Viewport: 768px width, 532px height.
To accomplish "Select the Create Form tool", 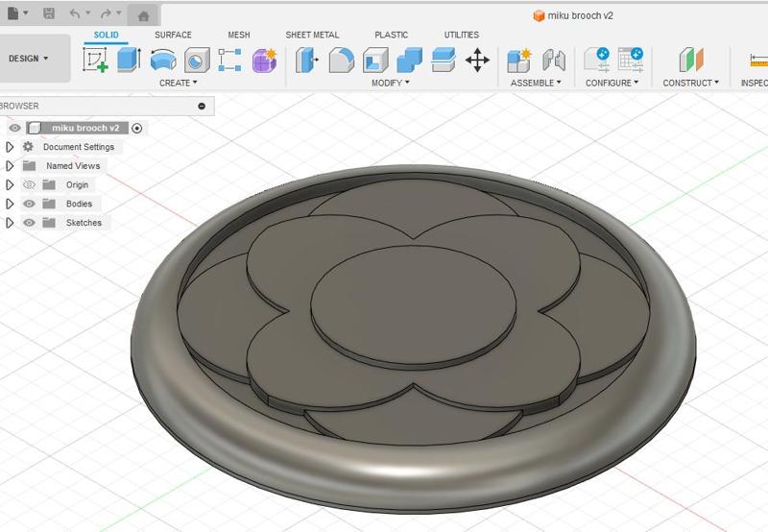I will [x=265, y=60].
